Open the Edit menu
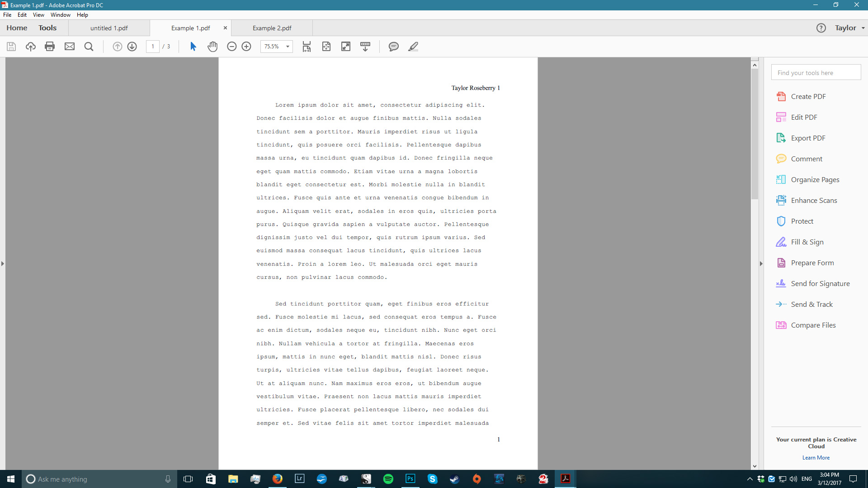The width and height of the screenshot is (868, 488). (22, 15)
